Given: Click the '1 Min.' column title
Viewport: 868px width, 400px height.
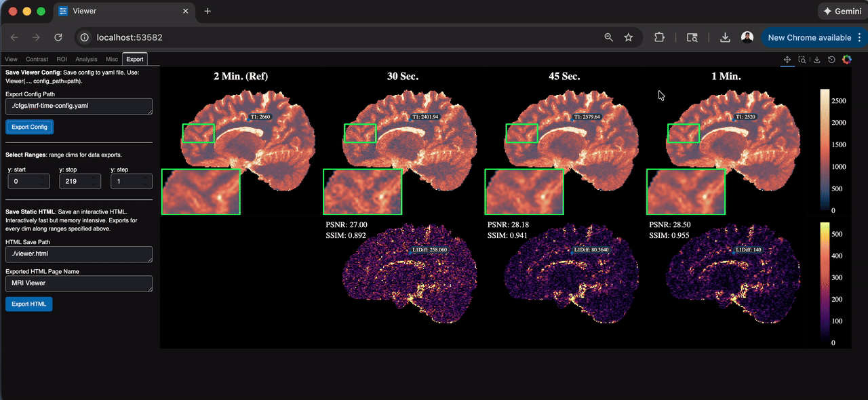Looking at the screenshot, I should [x=726, y=77].
